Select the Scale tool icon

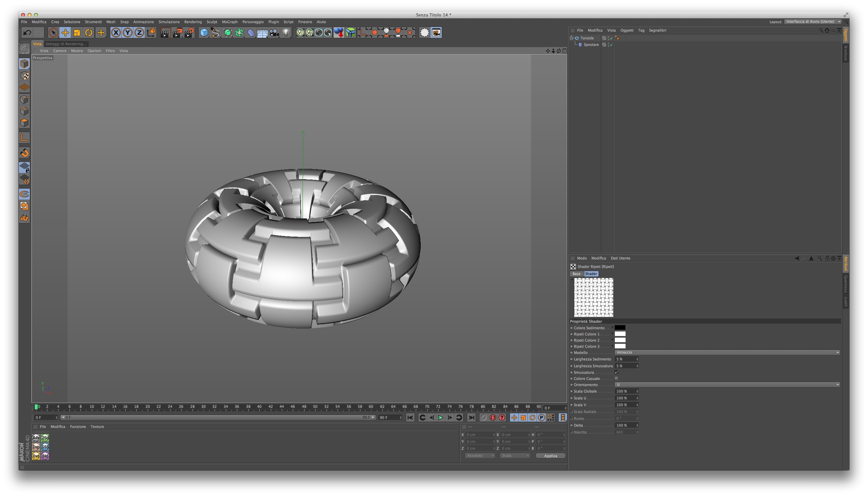pos(77,33)
